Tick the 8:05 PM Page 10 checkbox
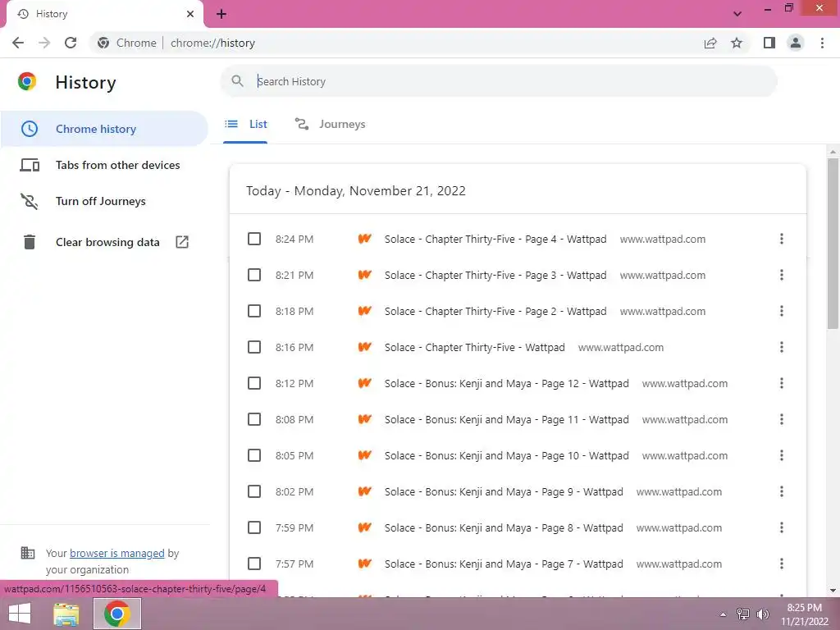840x630 pixels. click(254, 455)
